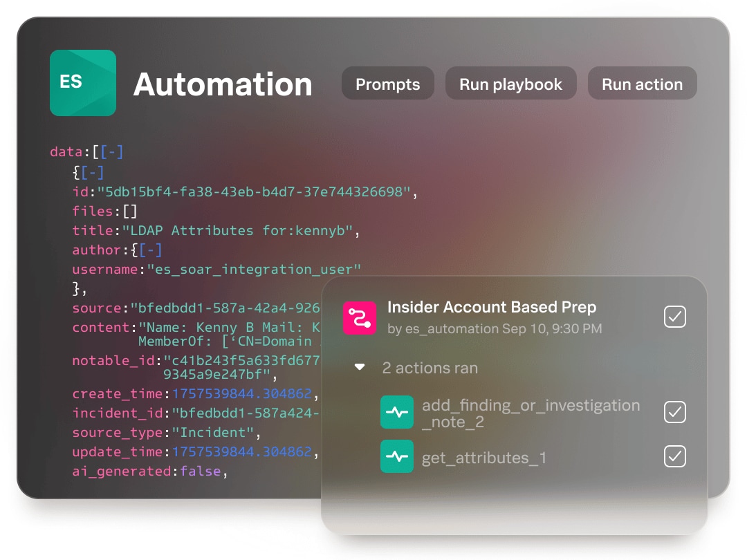
Task: Click the content value Name: Kenny B Mail
Action: tap(229, 328)
